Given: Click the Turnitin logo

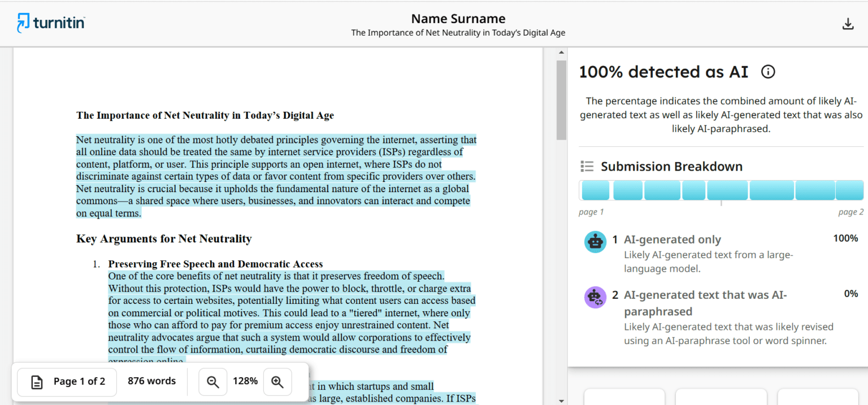Looking at the screenshot, I should [x=51, y=23].
